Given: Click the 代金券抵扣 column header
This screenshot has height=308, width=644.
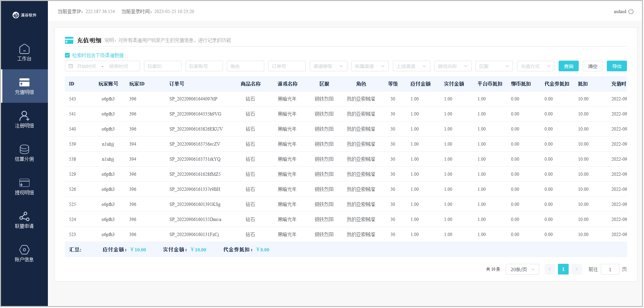Looking at the screenshot, I should (x=557, y=84).
